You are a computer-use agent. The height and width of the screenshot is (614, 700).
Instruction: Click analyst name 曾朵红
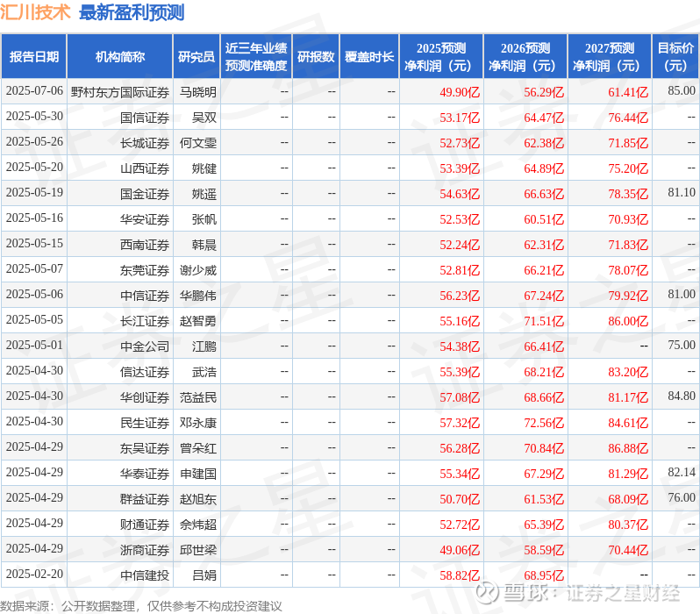click(197, 449)
